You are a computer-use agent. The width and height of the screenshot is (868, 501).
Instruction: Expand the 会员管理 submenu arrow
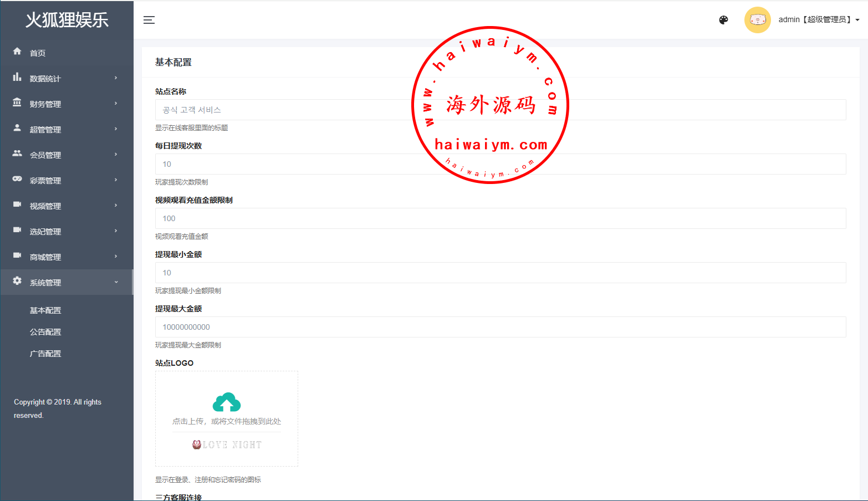pos(116,155)
